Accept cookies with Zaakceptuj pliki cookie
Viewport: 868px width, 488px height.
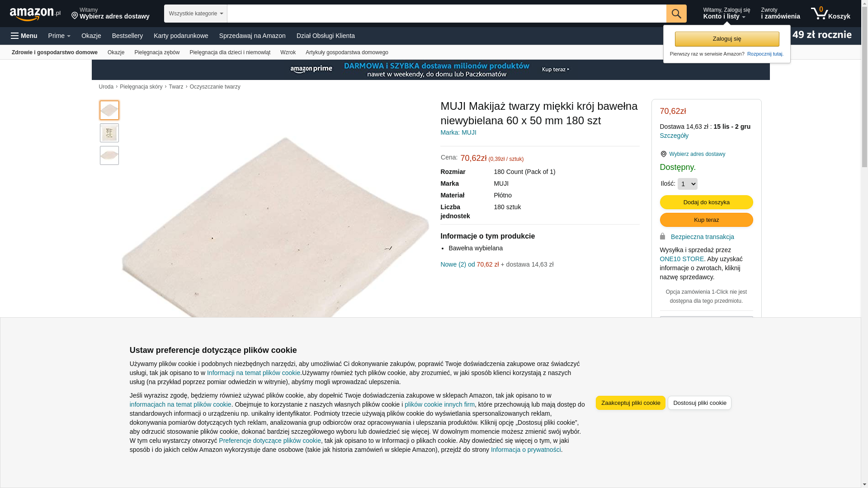point(631,403)
